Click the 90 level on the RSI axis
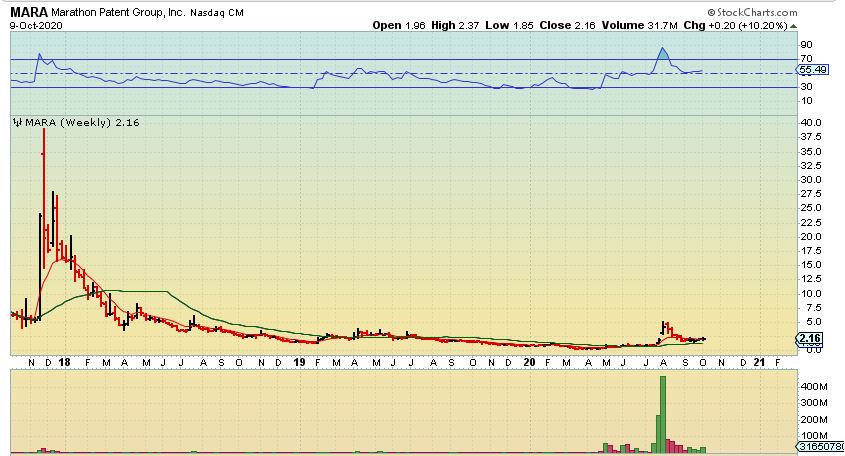Viewport: 845px width, 456px height. [x=807, y=45]
